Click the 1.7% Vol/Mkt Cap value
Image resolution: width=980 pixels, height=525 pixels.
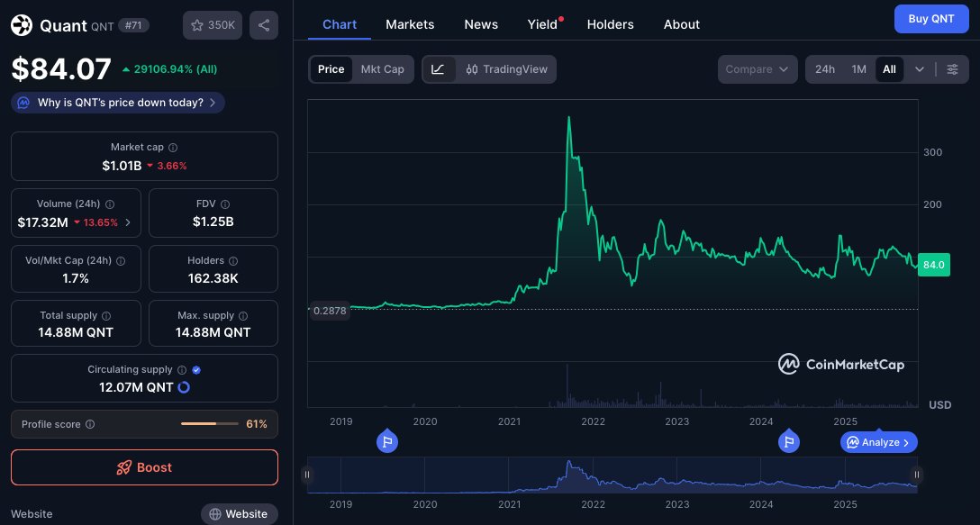tap(76, 278)
